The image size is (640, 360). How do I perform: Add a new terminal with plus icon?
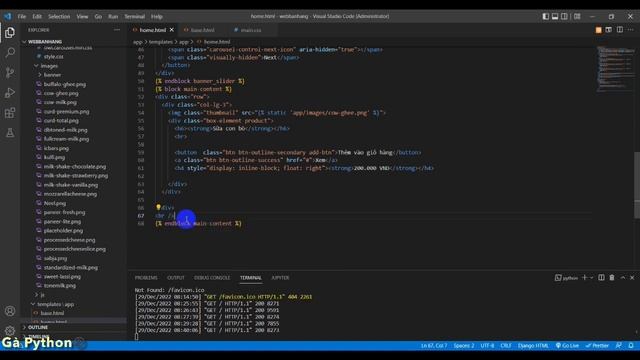584,278
